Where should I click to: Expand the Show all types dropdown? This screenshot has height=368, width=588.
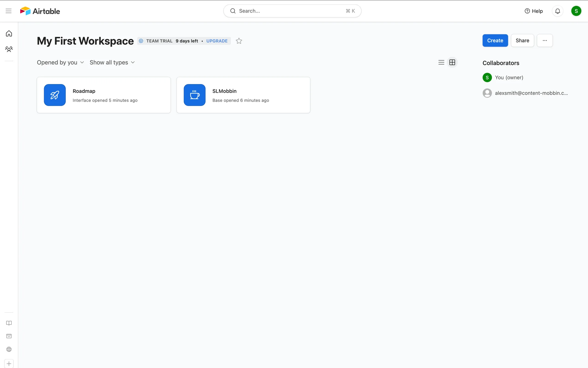[112, 63]
